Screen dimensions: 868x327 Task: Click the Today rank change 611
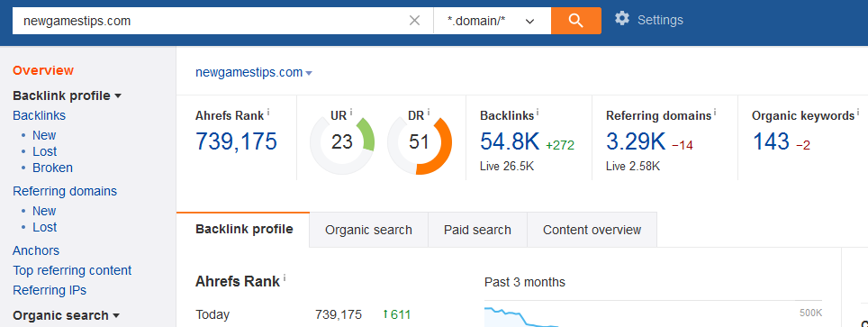pos(396,314)
